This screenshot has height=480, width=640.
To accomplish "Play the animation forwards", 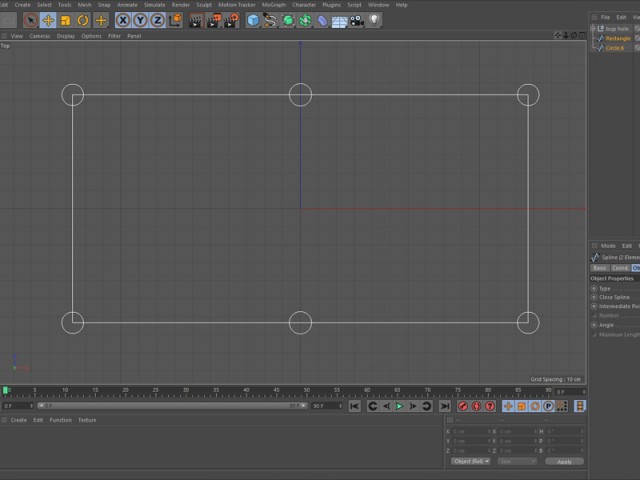I will [399, 406].
